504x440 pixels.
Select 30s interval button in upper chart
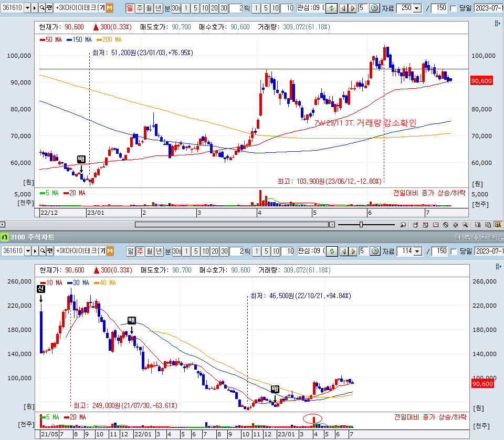point(176,8)
